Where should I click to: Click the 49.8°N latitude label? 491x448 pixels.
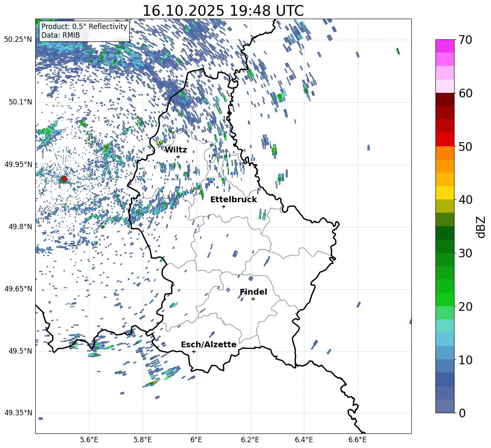click(20, 227)
